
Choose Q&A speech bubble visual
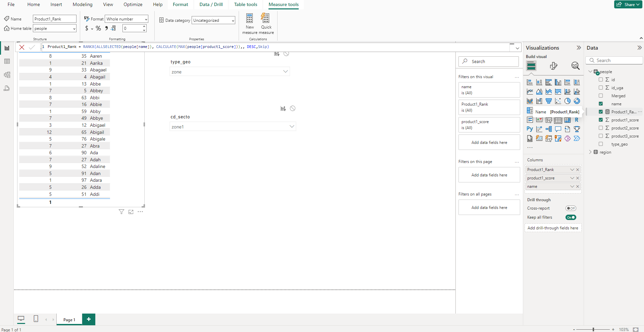[x=558, y=129]
